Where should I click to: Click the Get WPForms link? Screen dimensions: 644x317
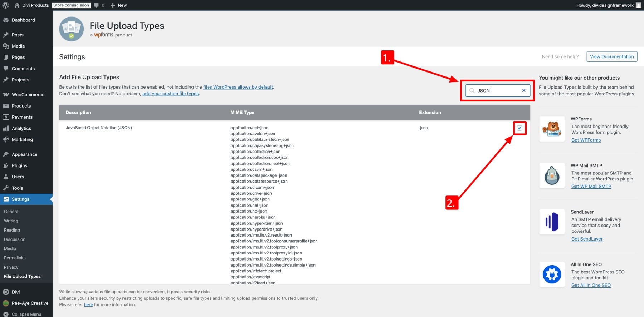pyautogui.click(x=586, y=140)
